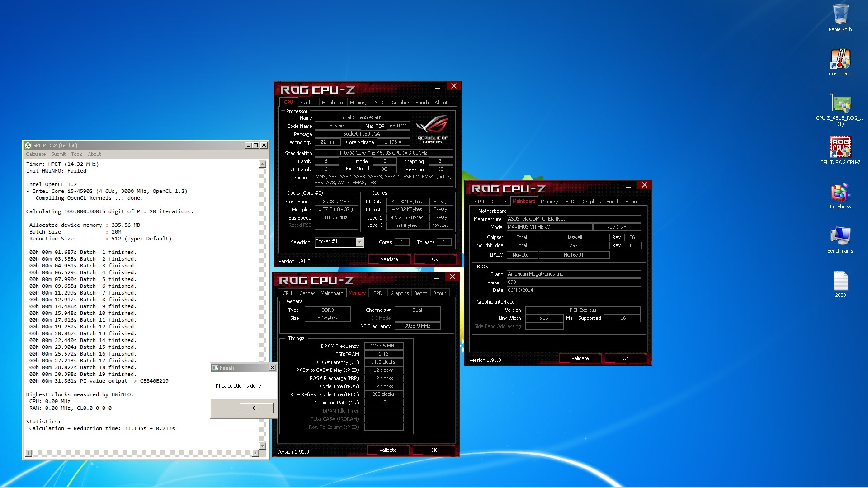
Task: Close the Finish dialog with X
Action: click(x=273, y=368)
